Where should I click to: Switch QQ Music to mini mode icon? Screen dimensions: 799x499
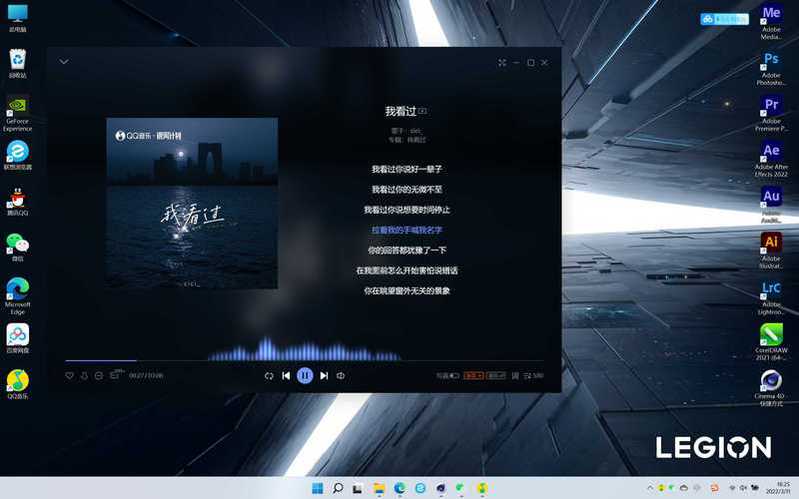point(502,62)
